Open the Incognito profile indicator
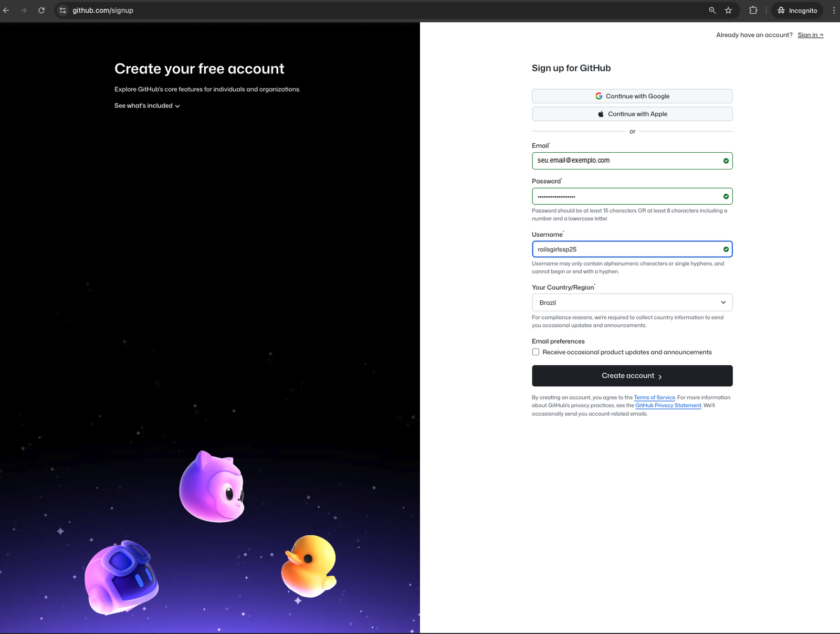 (x=797, y=10)
